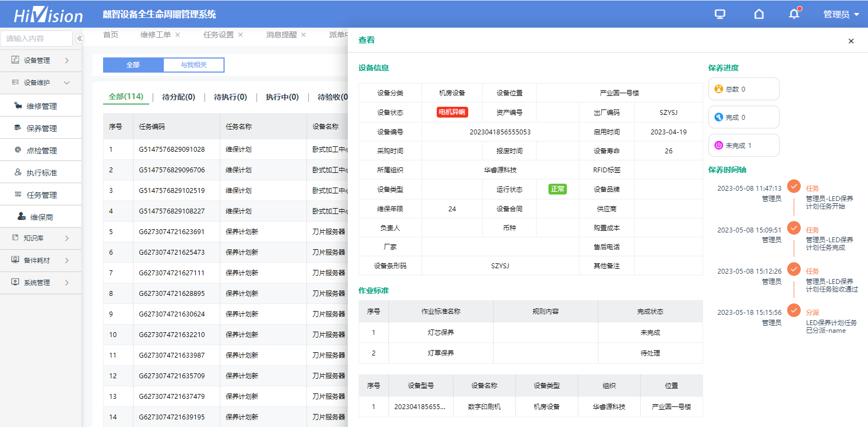The image size is (868, 427).
Task: Close the 查看 detail panel
Action: 851,41
